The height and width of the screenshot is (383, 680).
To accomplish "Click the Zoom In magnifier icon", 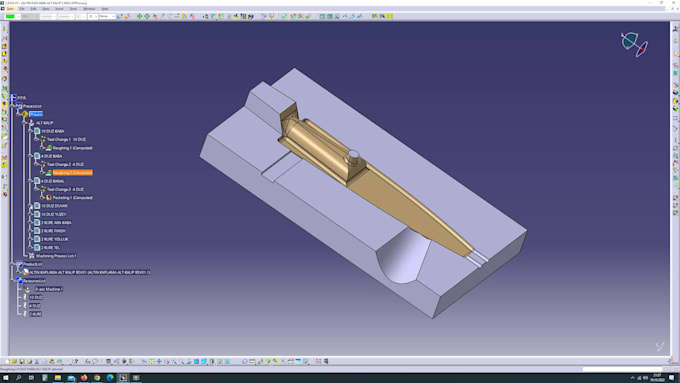I will (174, 361).
